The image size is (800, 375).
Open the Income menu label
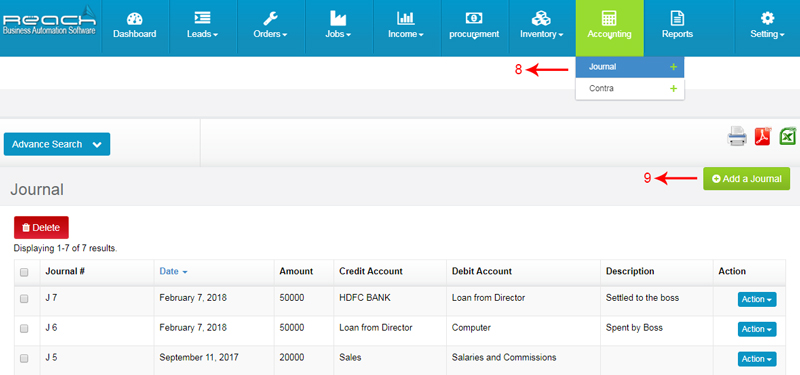(x=406, y=34)
